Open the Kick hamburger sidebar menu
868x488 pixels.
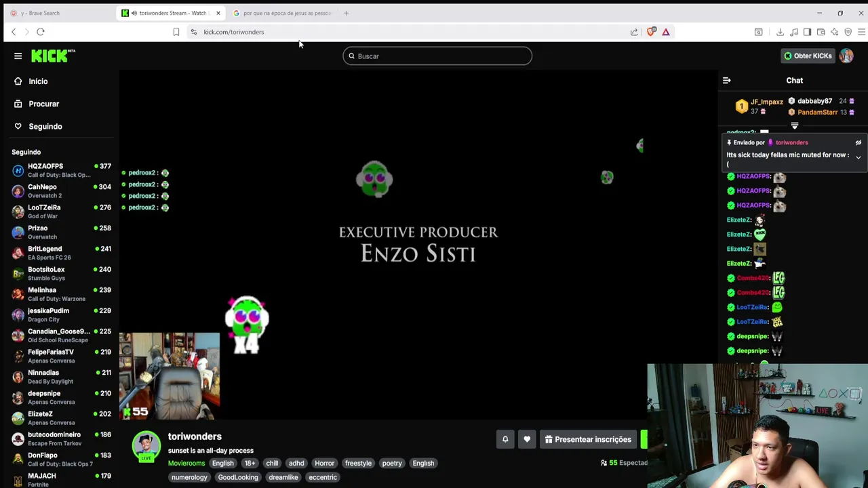coord(18,56)
